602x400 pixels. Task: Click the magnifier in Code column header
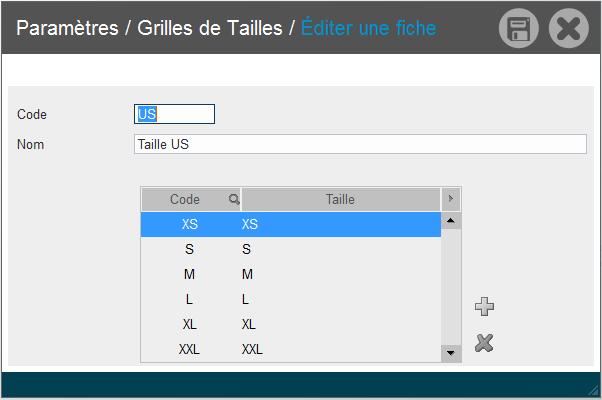coord(234,199)
